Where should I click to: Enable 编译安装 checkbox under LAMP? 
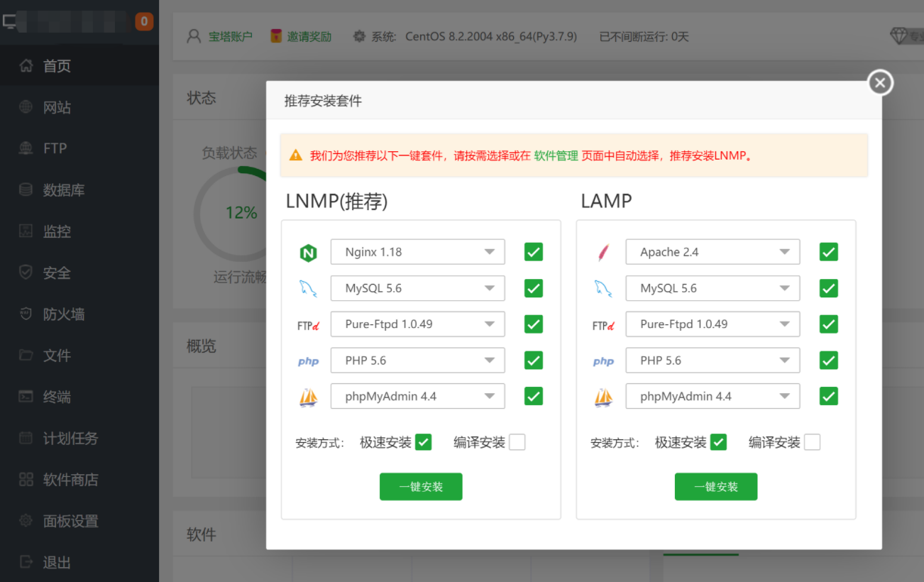(812, 442)
